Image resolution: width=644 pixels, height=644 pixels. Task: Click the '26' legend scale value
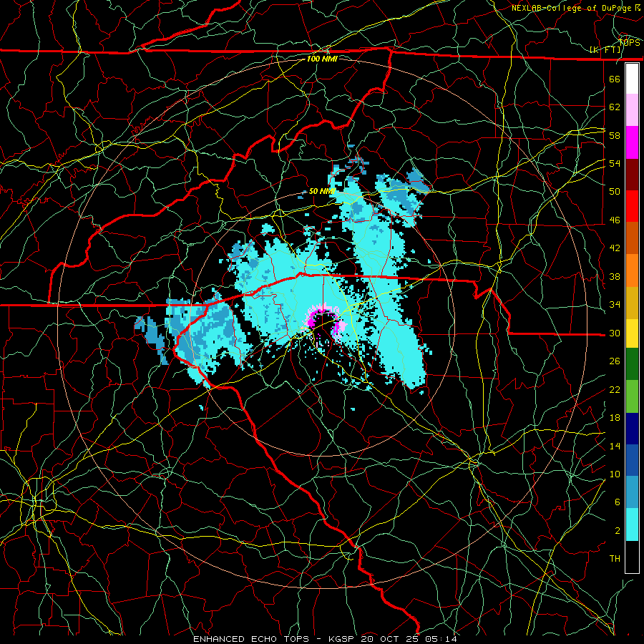(x=615, y=361)
